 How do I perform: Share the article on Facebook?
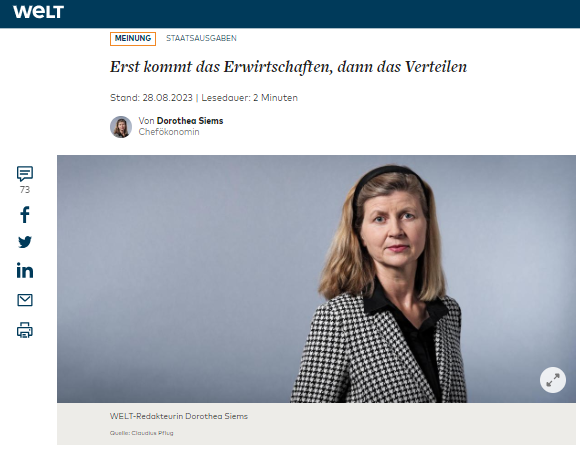(25, 215)
